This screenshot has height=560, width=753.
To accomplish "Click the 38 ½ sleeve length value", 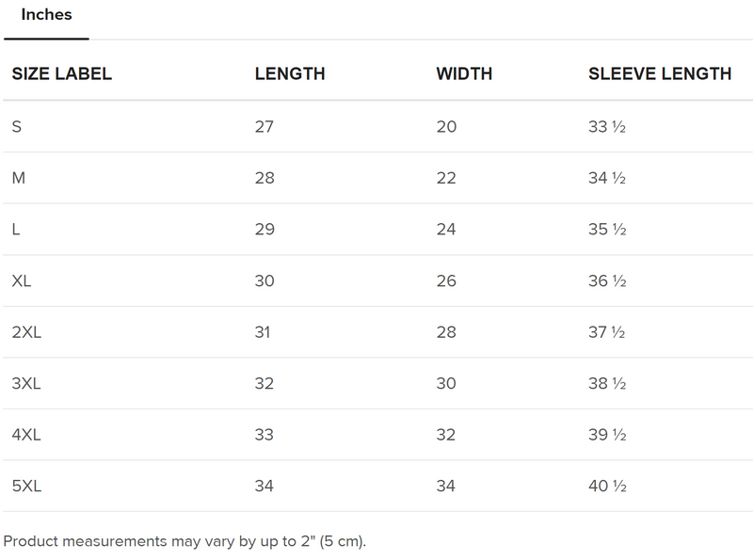I will pyautogui.click(x=606, y=384).
